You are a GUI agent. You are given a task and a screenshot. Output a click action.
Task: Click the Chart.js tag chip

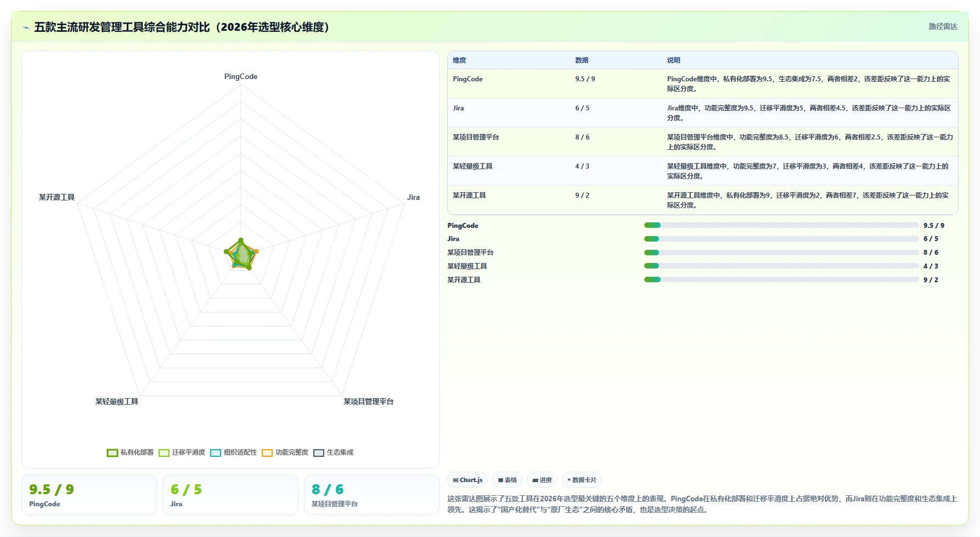tap(468, 480)
